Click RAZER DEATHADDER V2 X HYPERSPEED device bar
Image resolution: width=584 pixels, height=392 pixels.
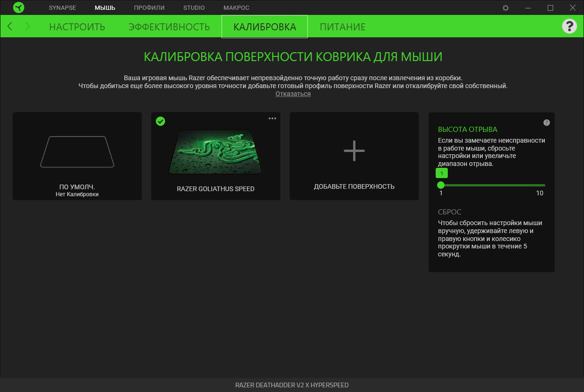pos(292,385)
